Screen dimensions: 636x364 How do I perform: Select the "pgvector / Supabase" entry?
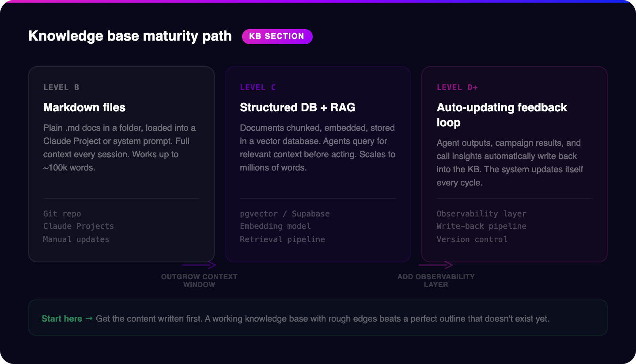(x=285, y=214)
